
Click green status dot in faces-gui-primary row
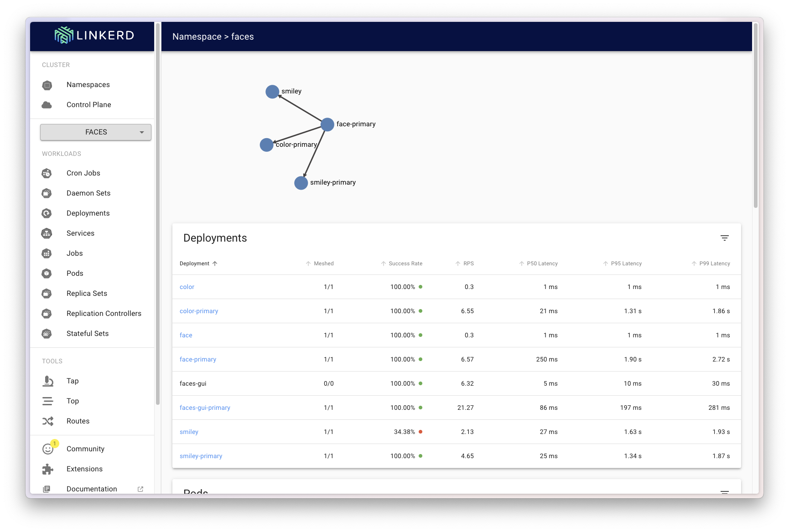[420, 408]
